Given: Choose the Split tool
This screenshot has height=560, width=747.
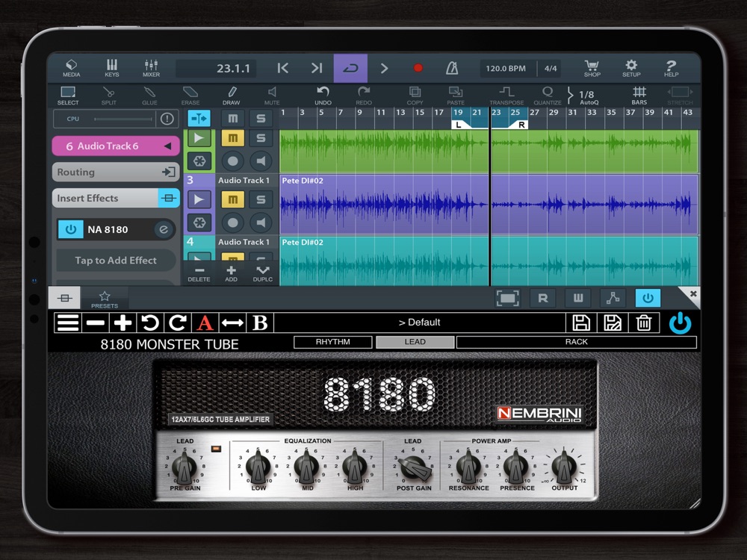Looking at the screenshot, I should coord(108,96).
